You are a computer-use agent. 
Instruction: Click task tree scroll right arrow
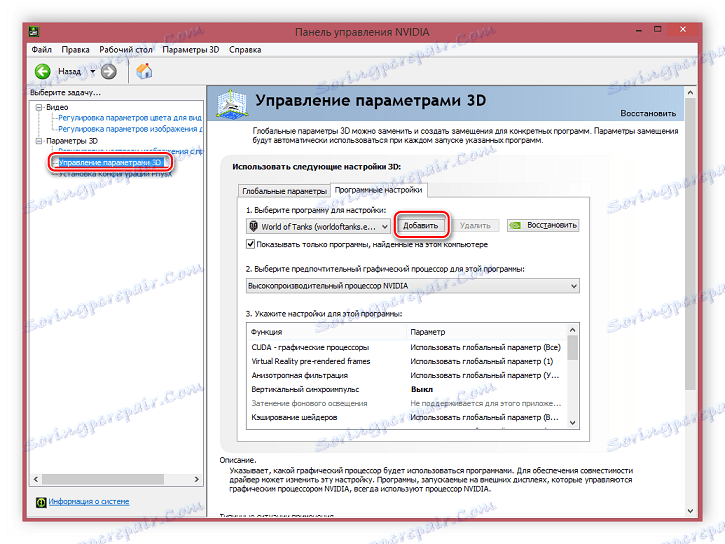[x=197, y=479]
